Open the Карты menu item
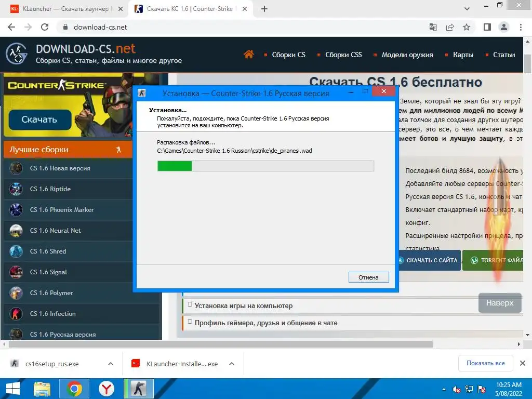 [463, 55]
